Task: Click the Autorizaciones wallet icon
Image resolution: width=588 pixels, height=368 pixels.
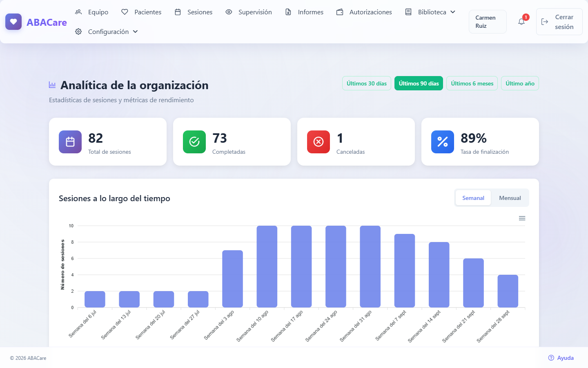Action: click(x=340, y=12)
